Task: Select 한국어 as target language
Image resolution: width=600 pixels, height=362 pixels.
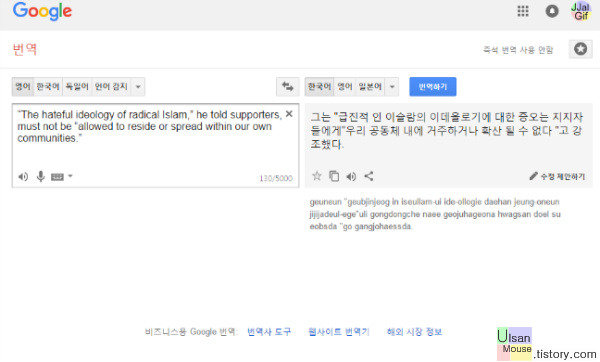Action: tap(320, 86)
